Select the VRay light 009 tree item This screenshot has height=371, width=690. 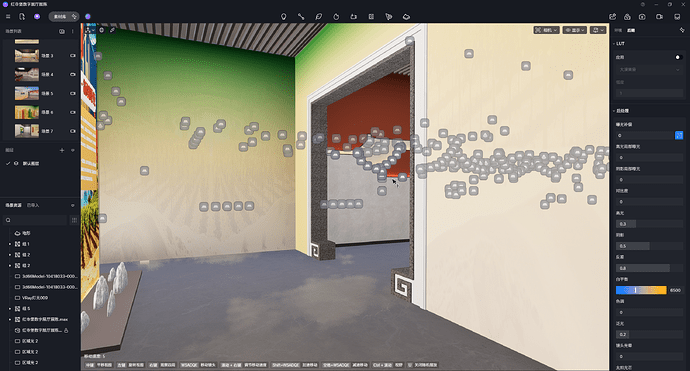[35, 298]
